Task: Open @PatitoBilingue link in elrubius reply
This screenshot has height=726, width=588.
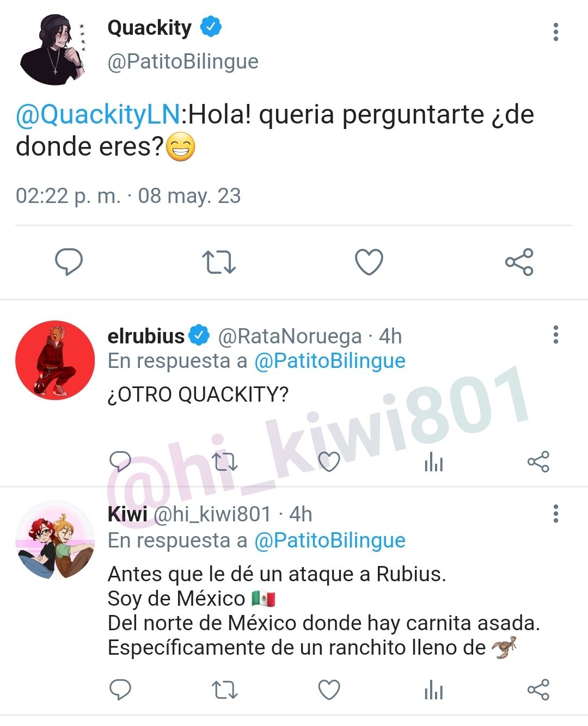Action: click(x=330, y=361)
